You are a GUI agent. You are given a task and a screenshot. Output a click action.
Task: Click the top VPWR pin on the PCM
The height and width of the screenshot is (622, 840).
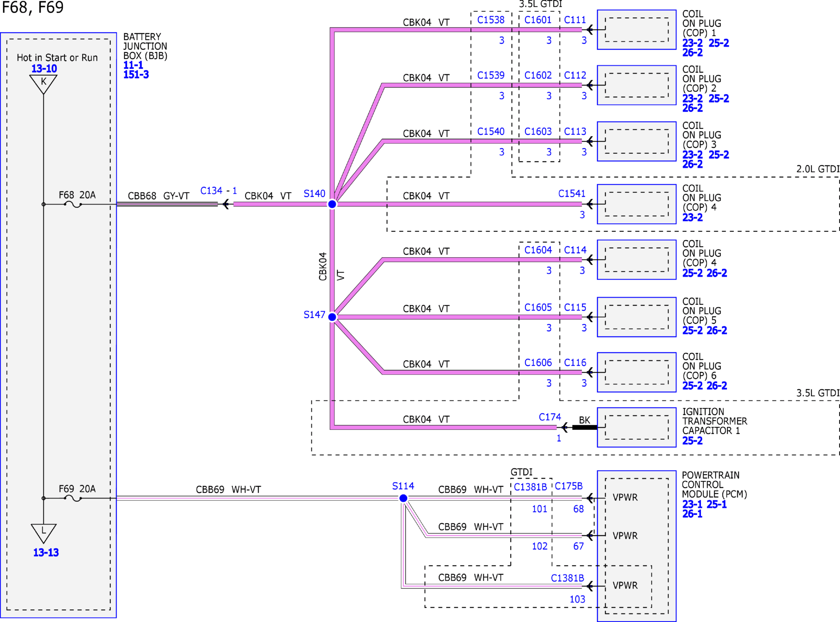tap(625, 497)
